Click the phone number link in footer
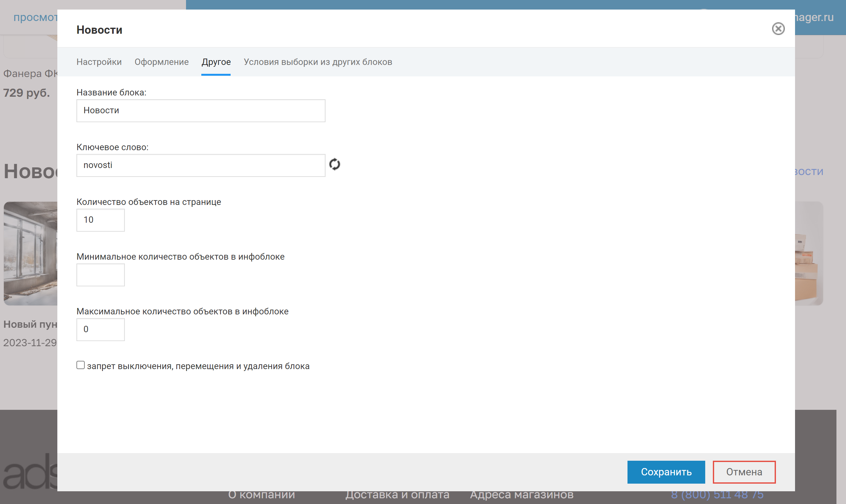The height and width of the screenshot is (504, 846). (x=717, y=495)
